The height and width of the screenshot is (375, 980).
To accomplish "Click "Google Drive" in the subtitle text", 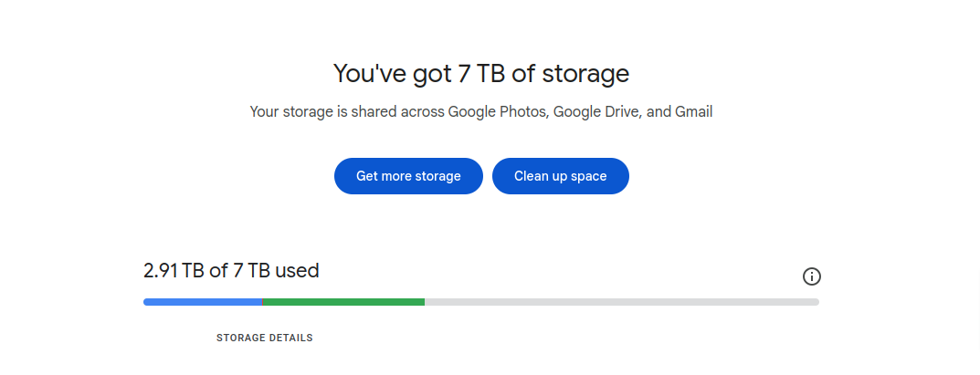I will [x=597, y=112].
